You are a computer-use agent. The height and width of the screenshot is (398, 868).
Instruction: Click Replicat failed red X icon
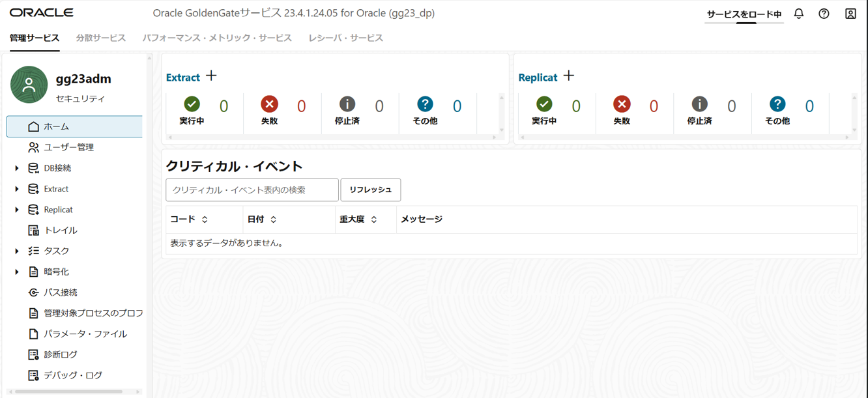click(622, 104)
